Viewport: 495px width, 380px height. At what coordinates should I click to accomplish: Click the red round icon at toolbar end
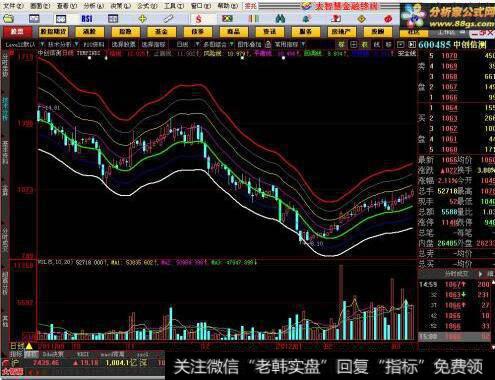click(388, 19)
